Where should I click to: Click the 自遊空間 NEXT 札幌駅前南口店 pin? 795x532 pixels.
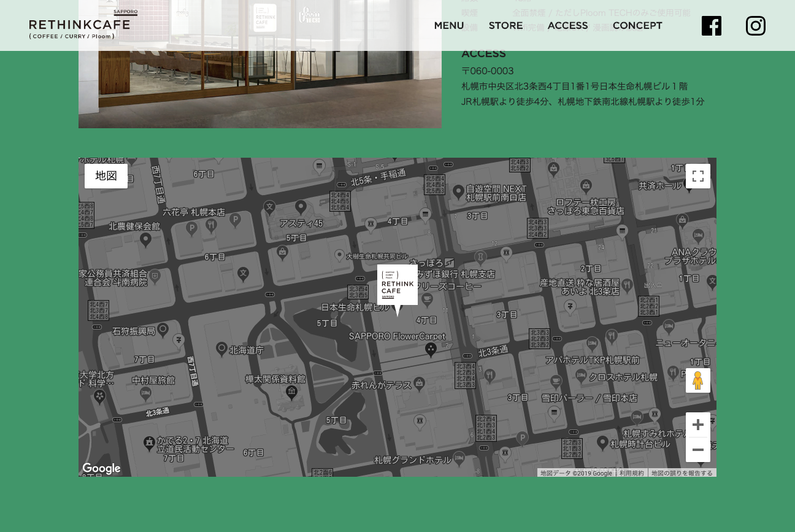pyautogui.click(x=458, y=193)
